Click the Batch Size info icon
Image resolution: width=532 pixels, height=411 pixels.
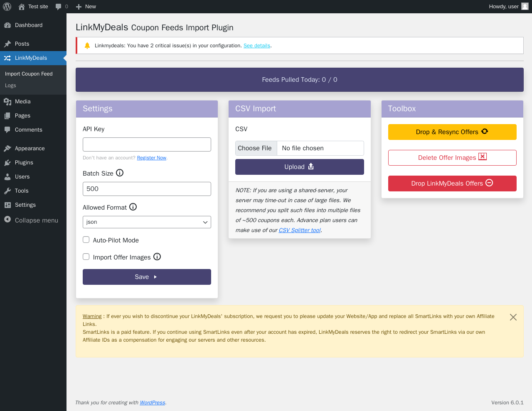[120, 173]
